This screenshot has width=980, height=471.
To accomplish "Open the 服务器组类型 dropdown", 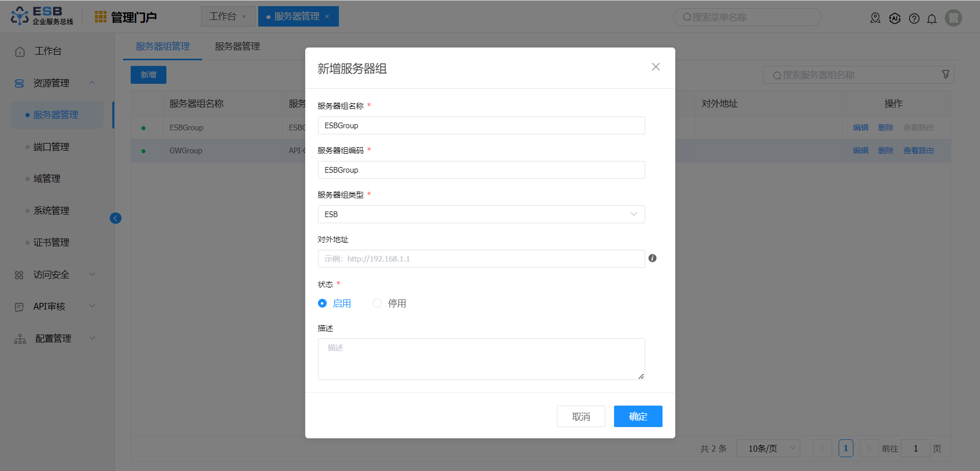I will click(481, 214).
